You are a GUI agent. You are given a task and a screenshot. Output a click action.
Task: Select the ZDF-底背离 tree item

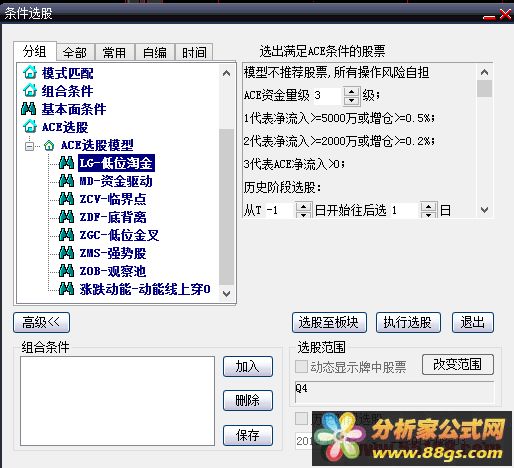point(113,217)
